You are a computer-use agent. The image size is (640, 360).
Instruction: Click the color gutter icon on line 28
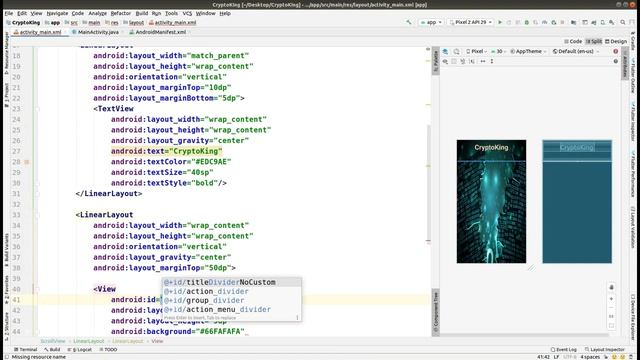click(x=27, y=162)
